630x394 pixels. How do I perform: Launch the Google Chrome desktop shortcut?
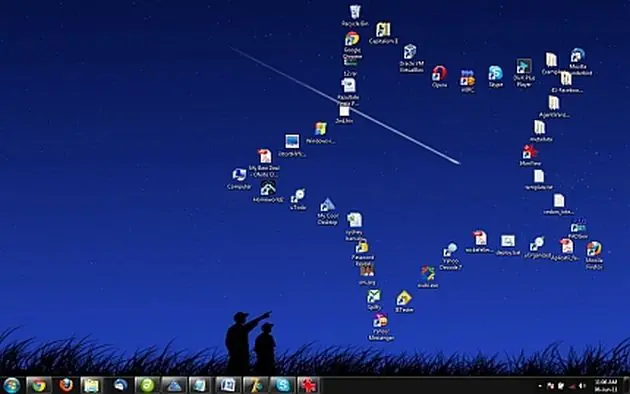pos(352,39)
